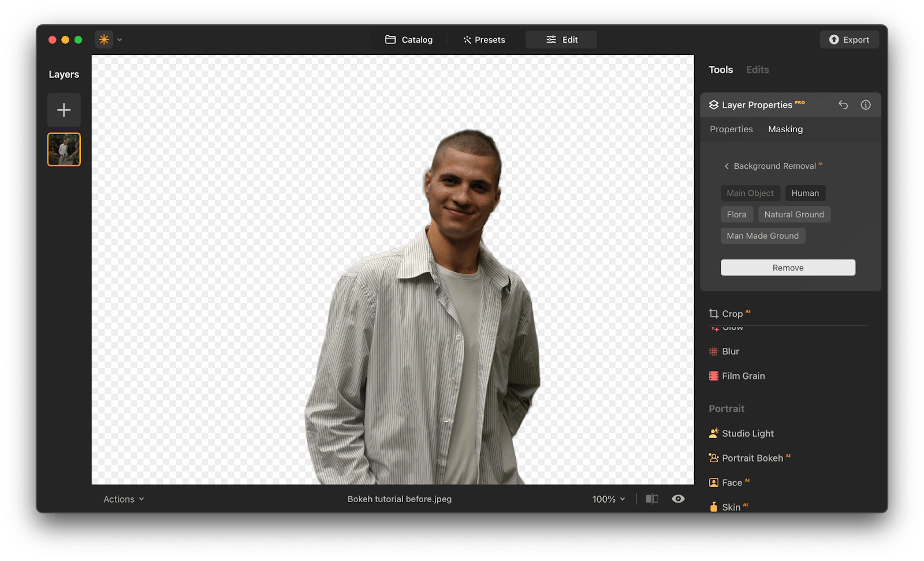Click the Export button
This screenshot has height=561, width=924.
pyautogui.click(x=849, y=39)
